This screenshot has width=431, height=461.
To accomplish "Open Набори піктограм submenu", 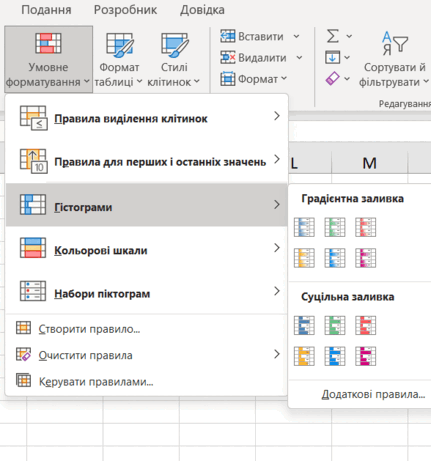I will coord(147,293).
